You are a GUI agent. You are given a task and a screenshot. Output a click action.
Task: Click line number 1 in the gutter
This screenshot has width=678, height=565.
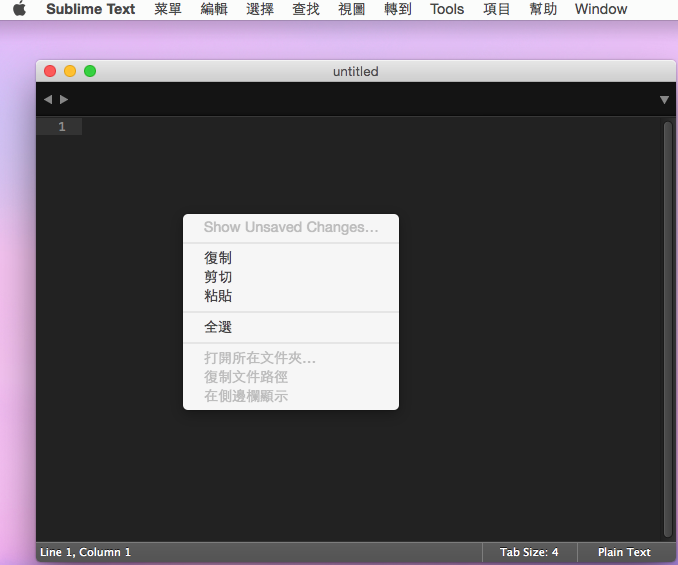[62, 127]
